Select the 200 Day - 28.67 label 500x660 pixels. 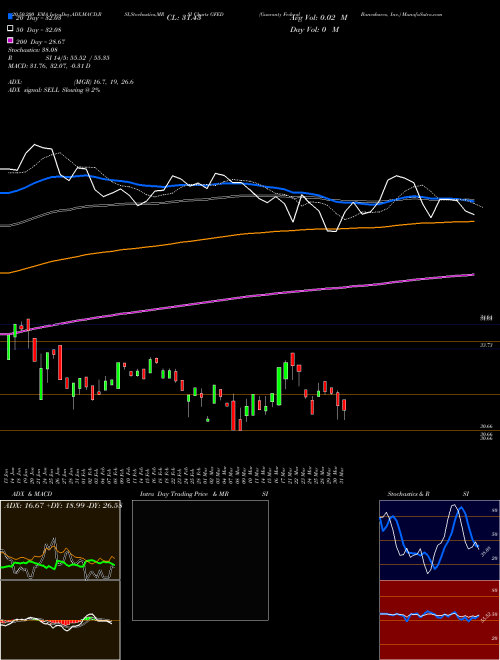coord(40,41)
